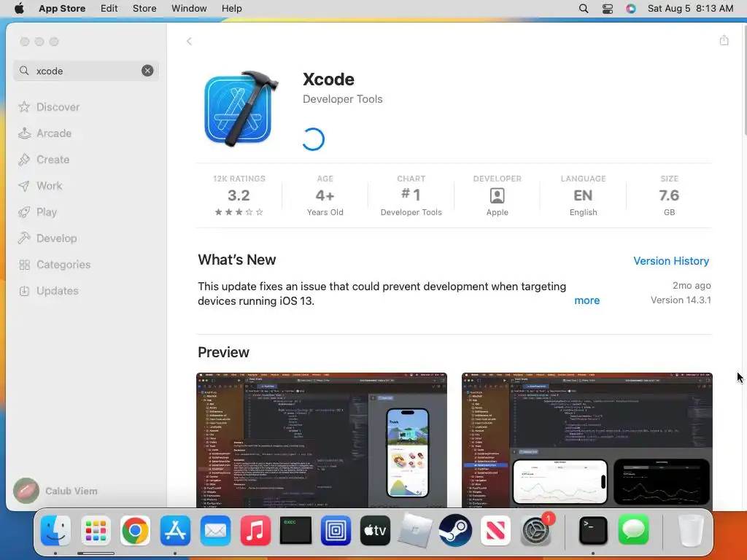Open Version History link

pos(671,261)
